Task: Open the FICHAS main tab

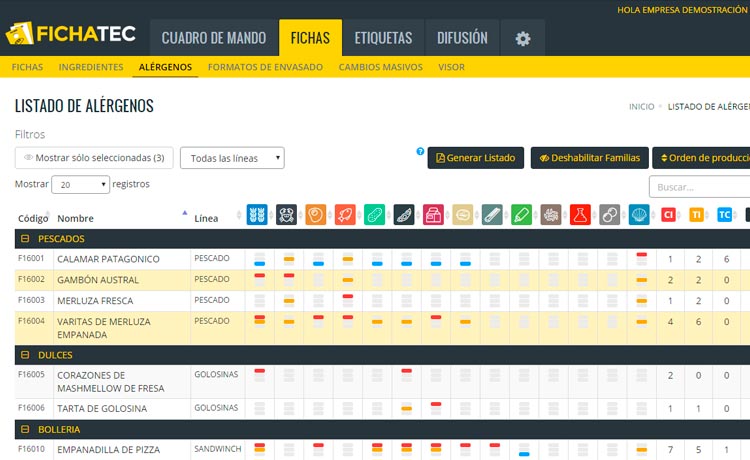Action: (x=310, y=38)
